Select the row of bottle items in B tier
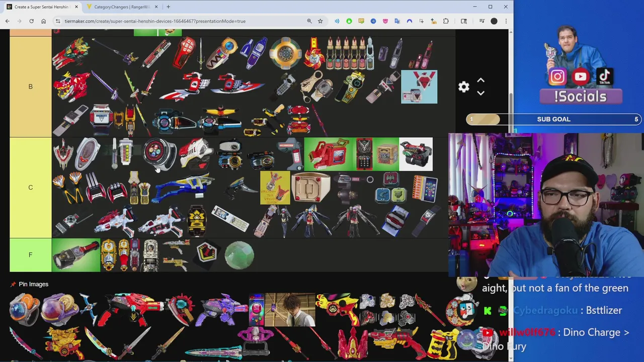644x362 pixels. coord(350,53)
